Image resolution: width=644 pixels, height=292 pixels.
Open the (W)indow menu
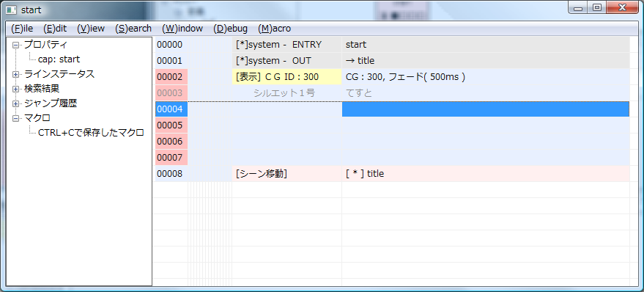(182, 29)
